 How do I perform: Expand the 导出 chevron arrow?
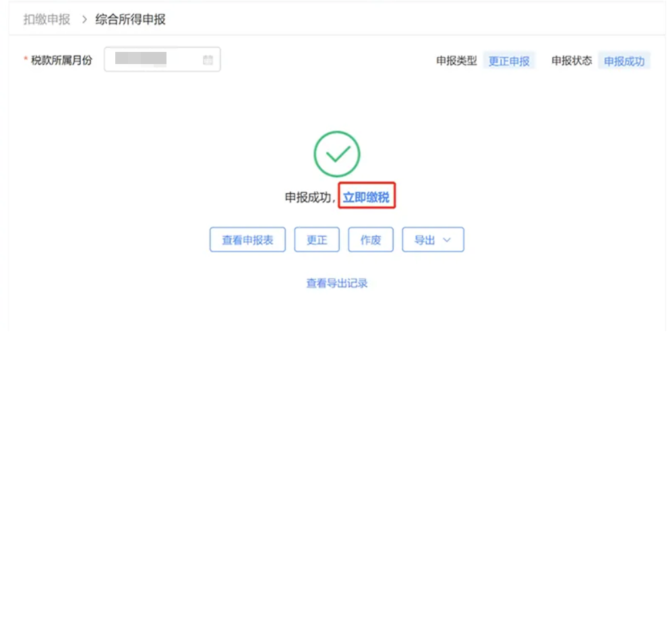click(447, 240)
